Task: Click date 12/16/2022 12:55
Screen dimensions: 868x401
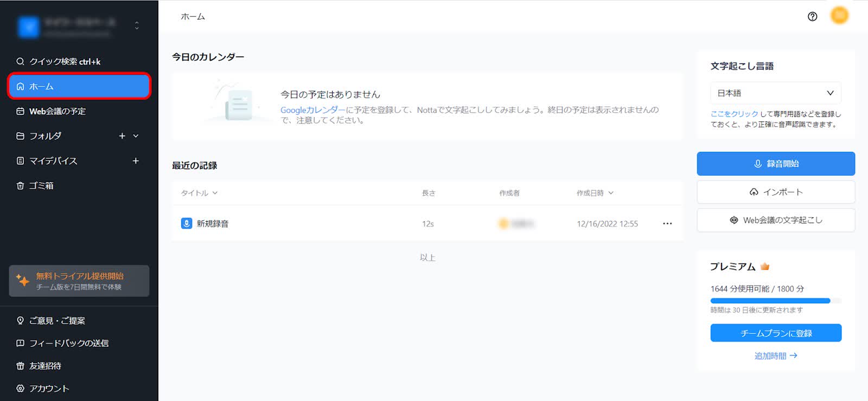Action: click(607, 224)
